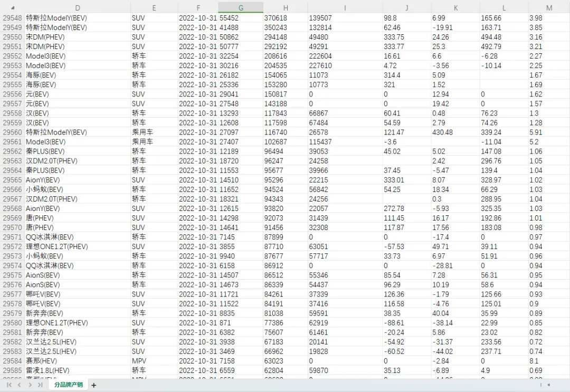
Task: Click value 227610 in column I
Action: click(320, 65)
